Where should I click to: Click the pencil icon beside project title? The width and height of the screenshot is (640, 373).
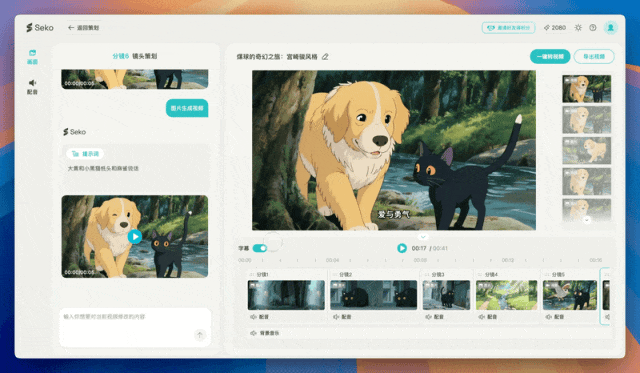point(325,57)
